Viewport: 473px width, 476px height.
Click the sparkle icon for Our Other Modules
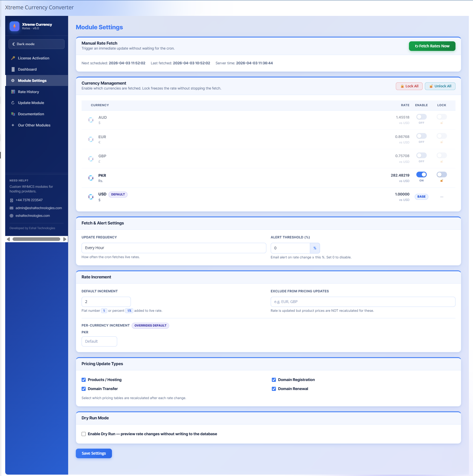click(x=13, y=125)
